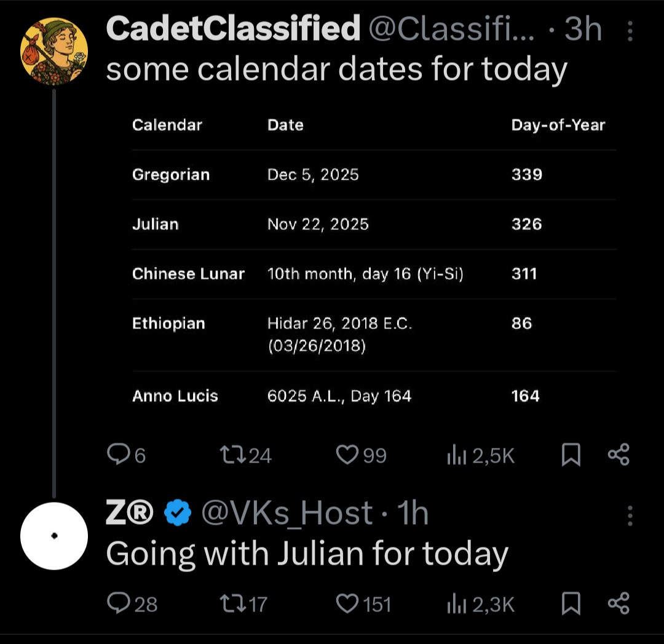Repost CadetClassified's calendar dates tweet

233,455
